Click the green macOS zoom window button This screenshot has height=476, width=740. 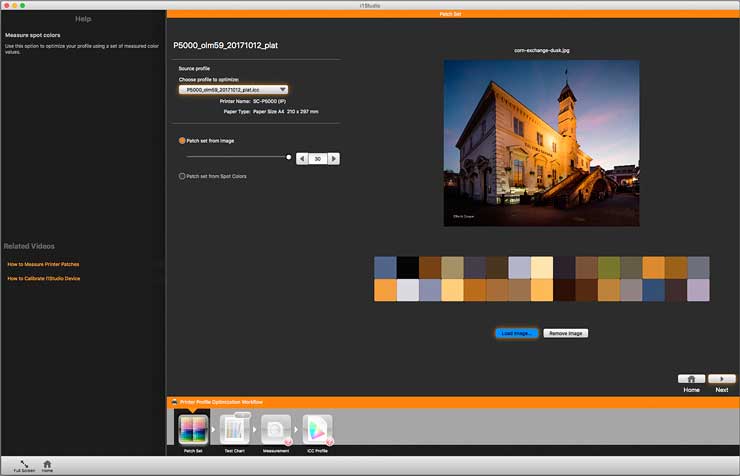click(x=22, y=5)
